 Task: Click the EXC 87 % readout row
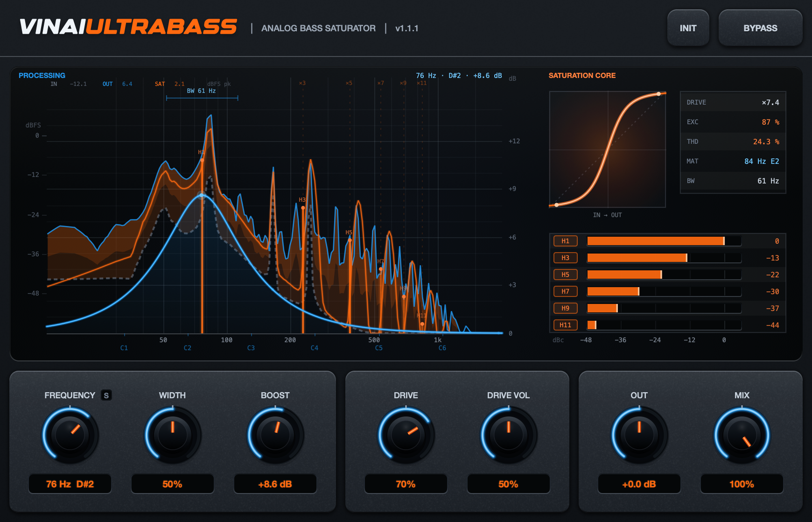(x=733, y=122)
